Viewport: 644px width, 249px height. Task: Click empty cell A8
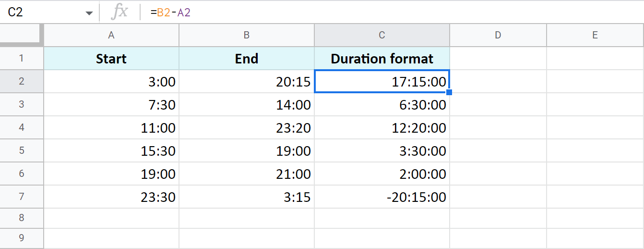click(111, 218)
